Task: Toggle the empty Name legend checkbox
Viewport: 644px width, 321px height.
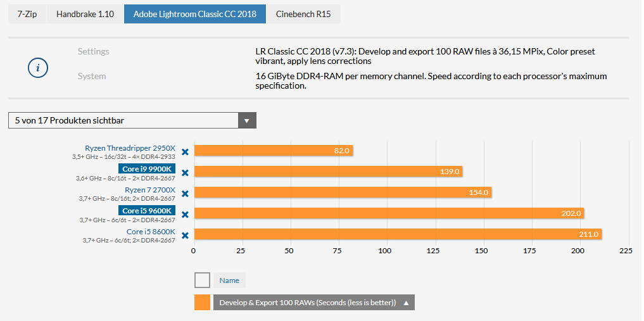Action: point(202,280)
